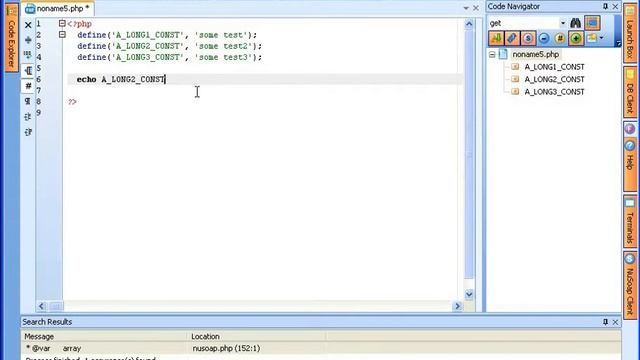Viewport: 640px width, 360px height.
Task: Click the dotted-arrow icon in editor left toolbar
Action: 28,55
